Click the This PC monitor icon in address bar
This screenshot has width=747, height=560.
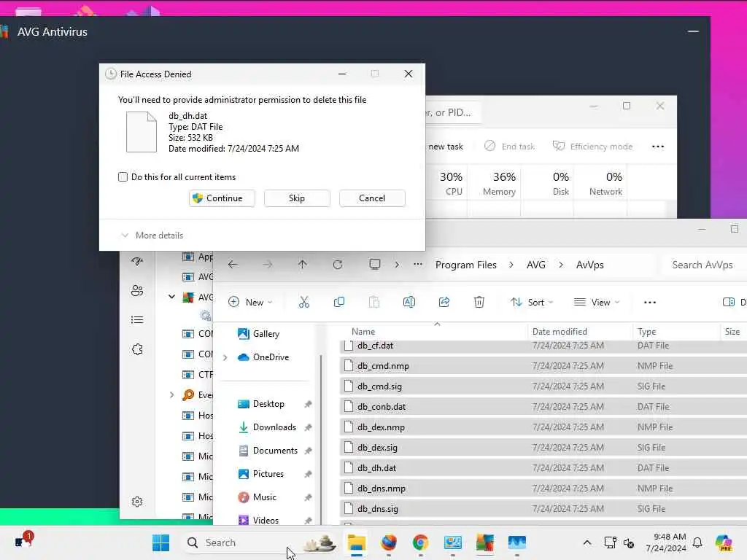(375, 265)
